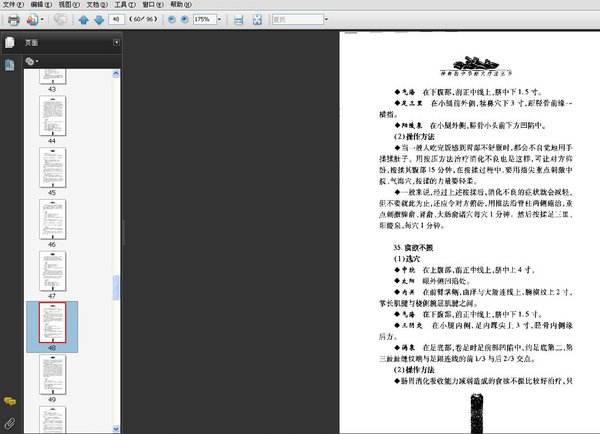600x434 pixels.
Task: Click the Comments panel icon at bottom left
Action: tap(10, 401)
